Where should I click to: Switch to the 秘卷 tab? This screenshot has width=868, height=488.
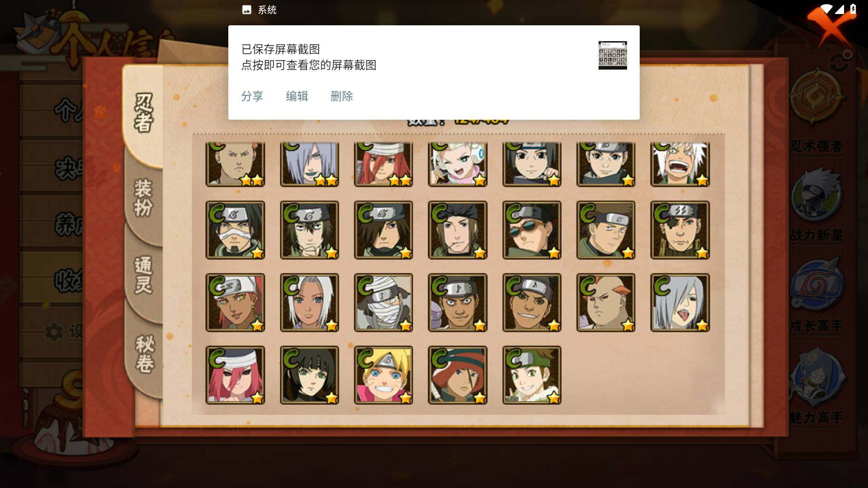pos(145,354)
